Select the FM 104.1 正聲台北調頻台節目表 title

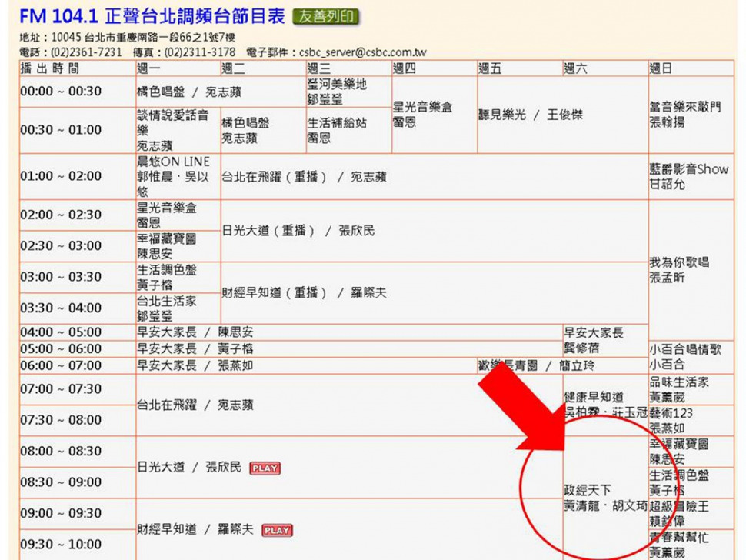[152, 16]
